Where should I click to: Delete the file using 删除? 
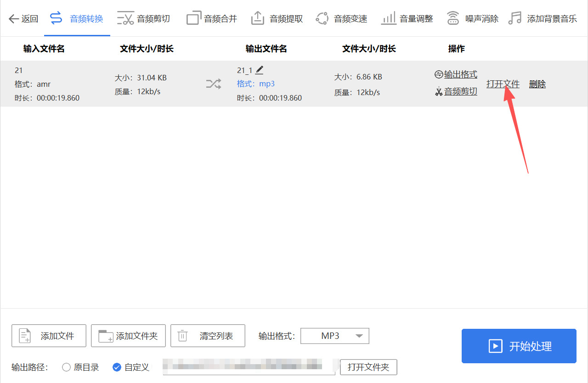coord(537,84)
